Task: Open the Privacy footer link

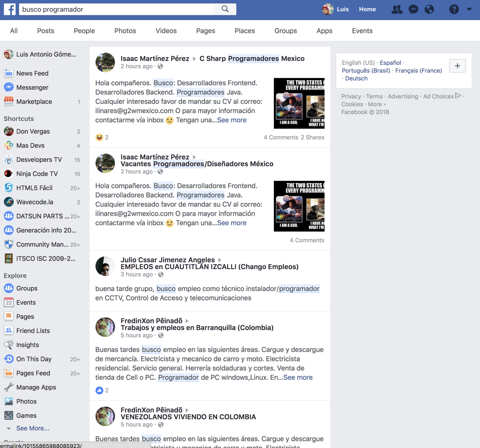Action: coord(351,96)
